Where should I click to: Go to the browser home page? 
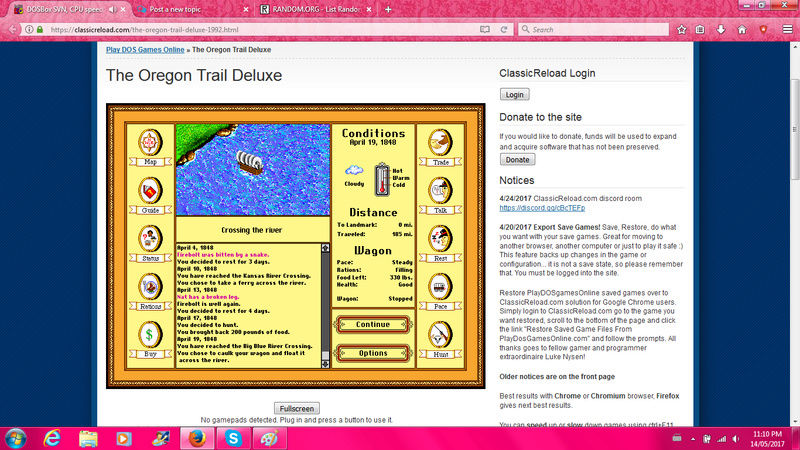coord(742,30)
